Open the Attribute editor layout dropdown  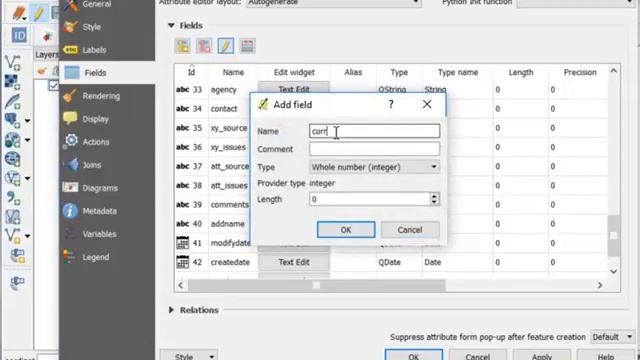click(333, 2)
